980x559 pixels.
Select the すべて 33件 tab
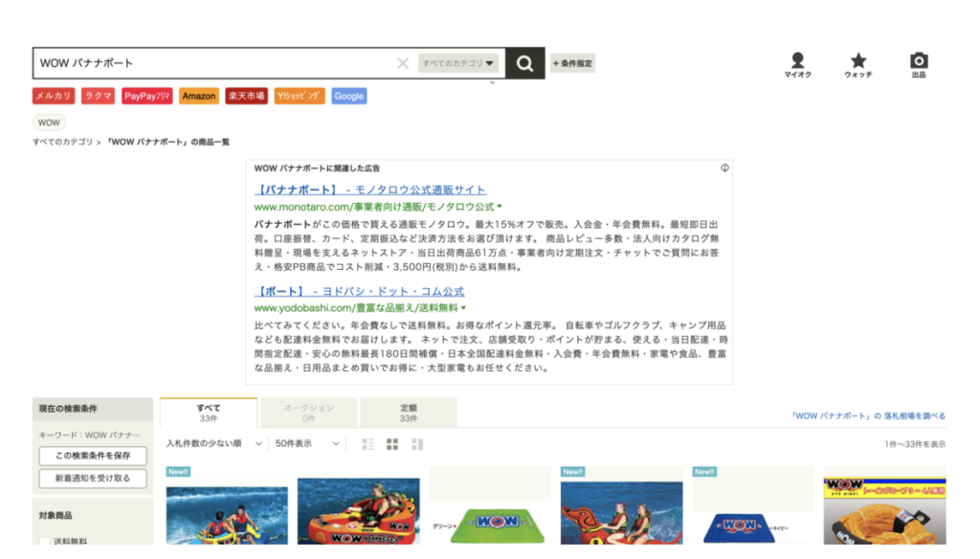(x=209, y=413)
